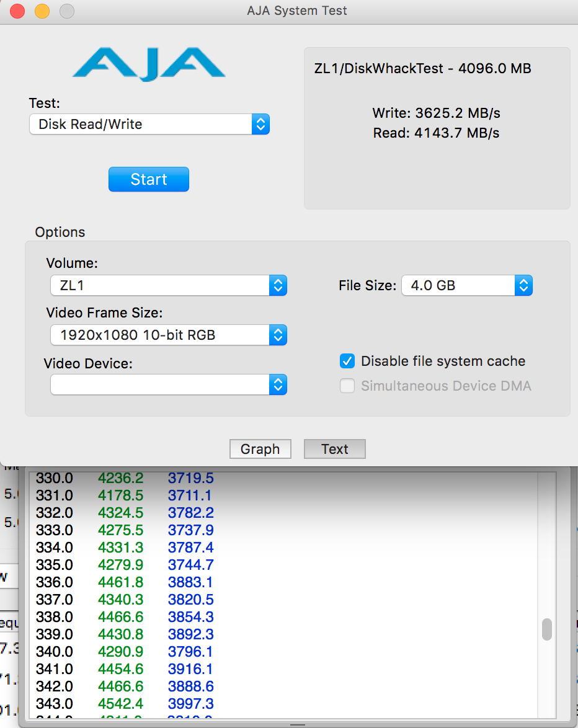Select row 330.0 in results list
The height and width of the screenshot is (728, 578).
[283, 478]
